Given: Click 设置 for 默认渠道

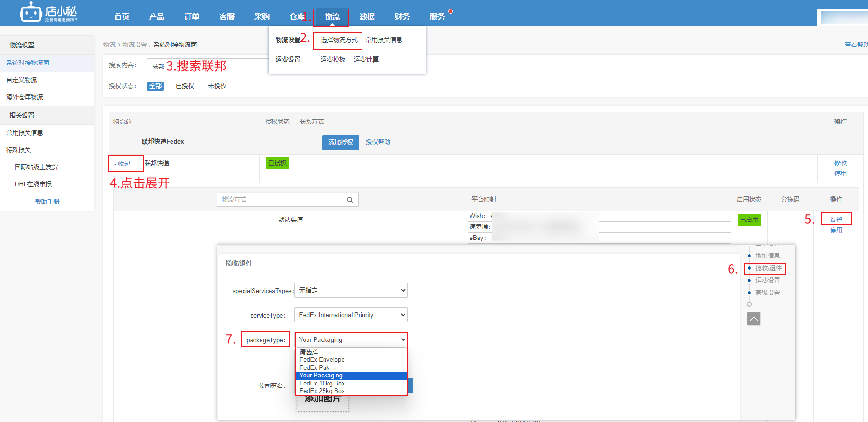Looking at the screenshot, I should point(836,220).
